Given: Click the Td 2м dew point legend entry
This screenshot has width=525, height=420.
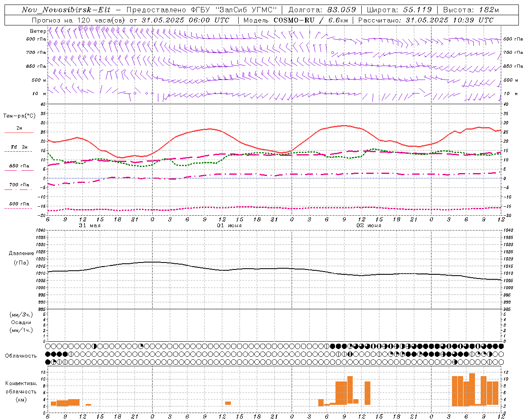Looking at the screenshot, I should click(x=19, y=147).
